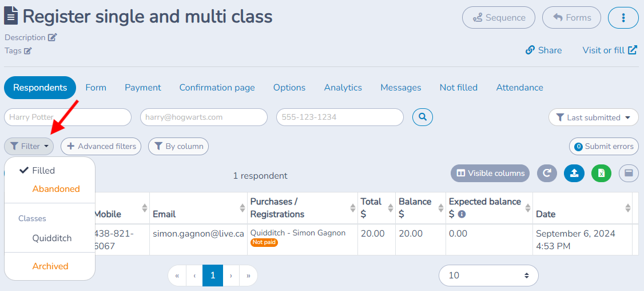Open Visit or fill link
Screen dimensions: 644x291
[x=610, y=50]
